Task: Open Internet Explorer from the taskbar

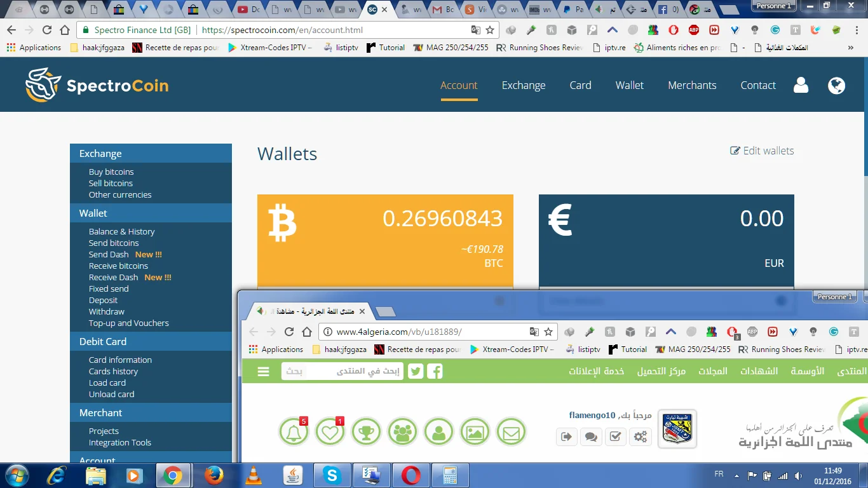Action: click(x=57, y=475)
